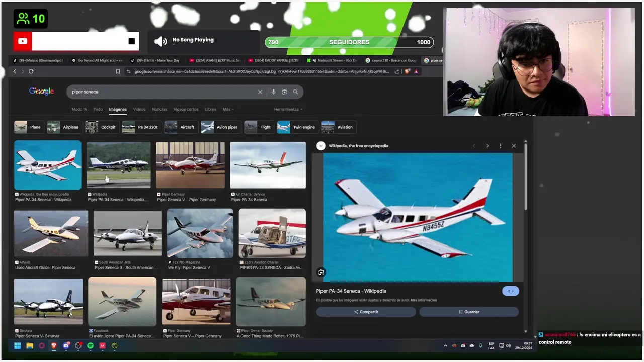This screenshot has width=644, height=362.
Task: Open File Explorer from the taskbar
Action: point(30,346)
